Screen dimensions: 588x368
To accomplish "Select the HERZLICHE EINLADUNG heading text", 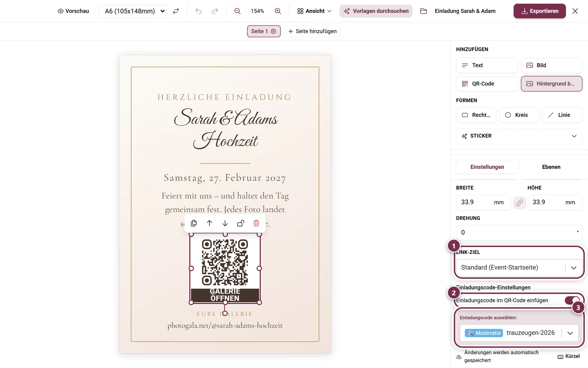I will 225,97.
